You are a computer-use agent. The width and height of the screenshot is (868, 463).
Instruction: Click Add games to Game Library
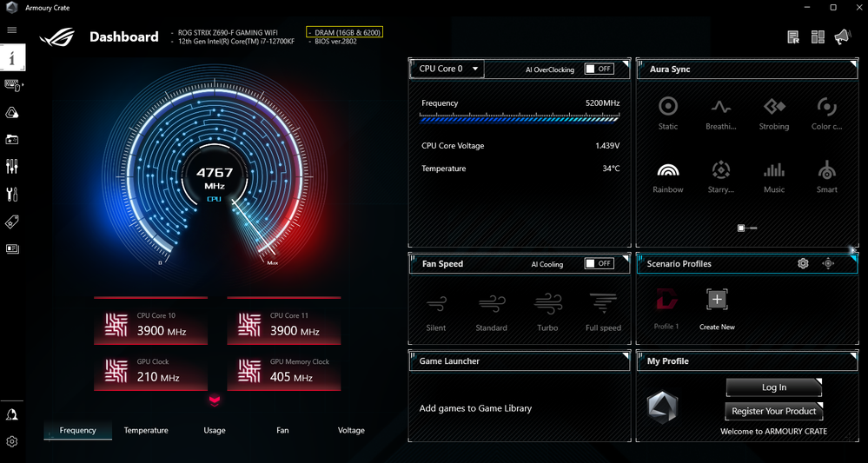pos(475,409)
